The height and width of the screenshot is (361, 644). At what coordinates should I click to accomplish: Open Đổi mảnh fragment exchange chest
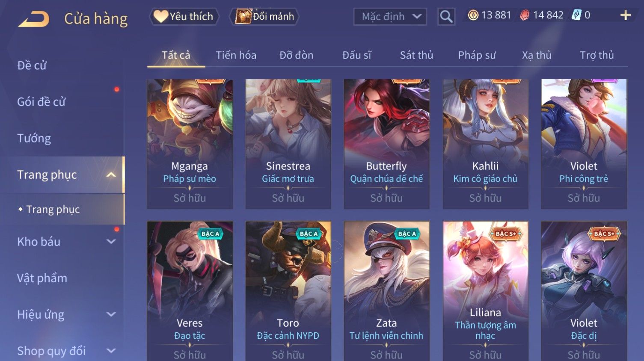coord(264,16)
